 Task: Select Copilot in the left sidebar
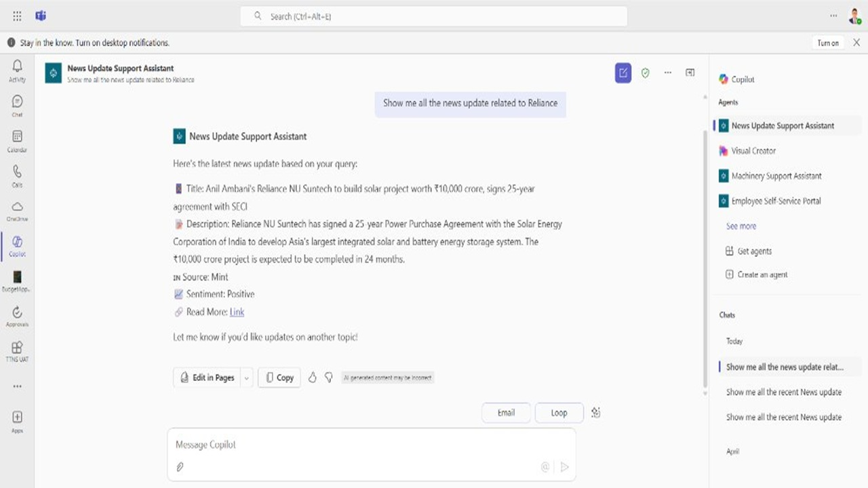(17, 246)
